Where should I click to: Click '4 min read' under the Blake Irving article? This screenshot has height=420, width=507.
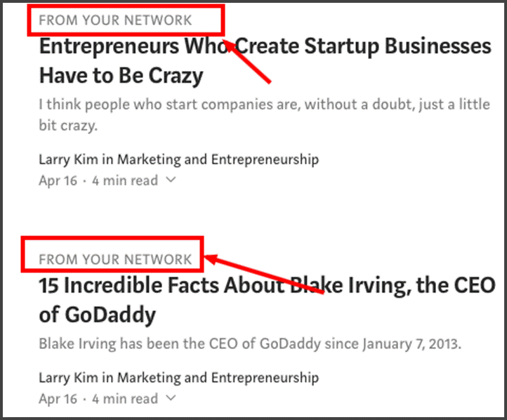125,399
